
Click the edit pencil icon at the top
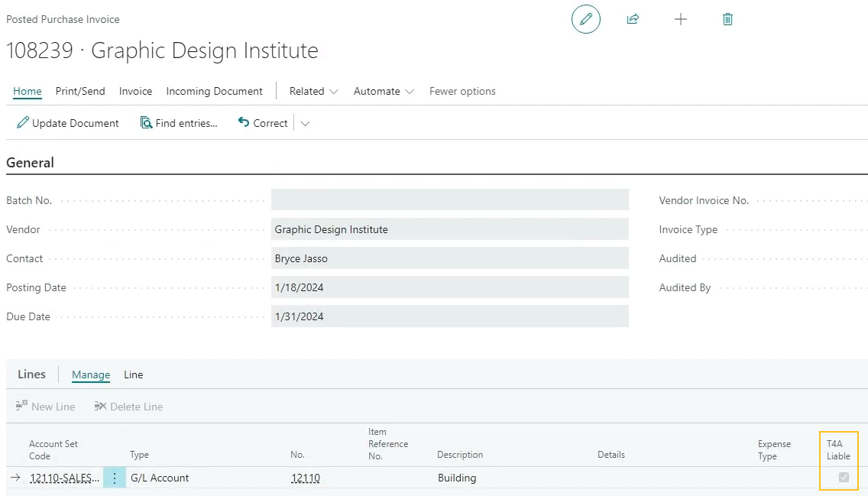point(585,19)
